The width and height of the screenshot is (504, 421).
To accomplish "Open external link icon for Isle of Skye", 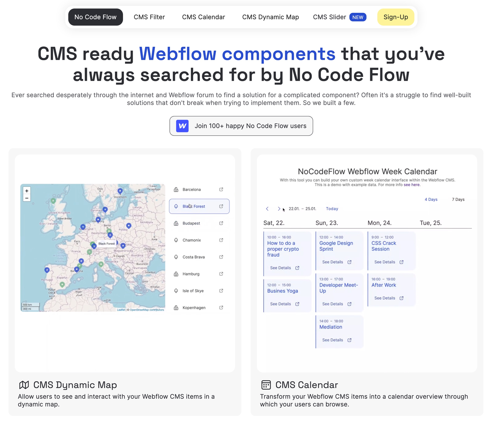I will (221, 291).
